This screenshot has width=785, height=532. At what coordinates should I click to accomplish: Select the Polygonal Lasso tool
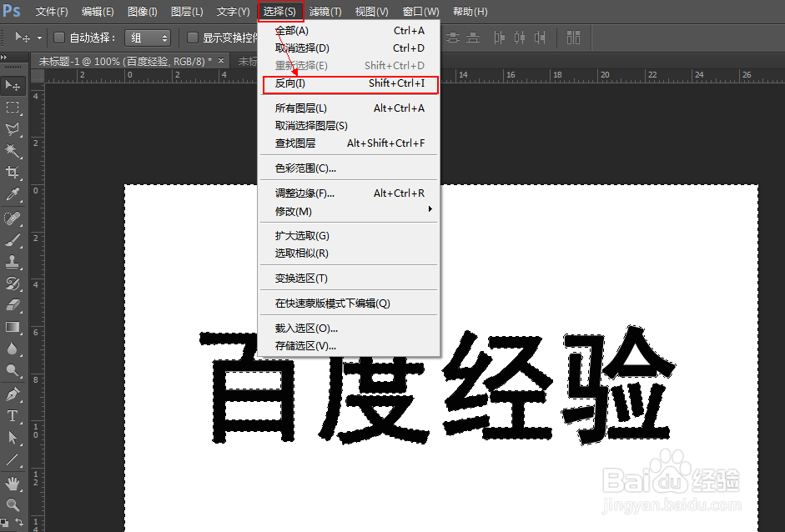pos(13,129)
